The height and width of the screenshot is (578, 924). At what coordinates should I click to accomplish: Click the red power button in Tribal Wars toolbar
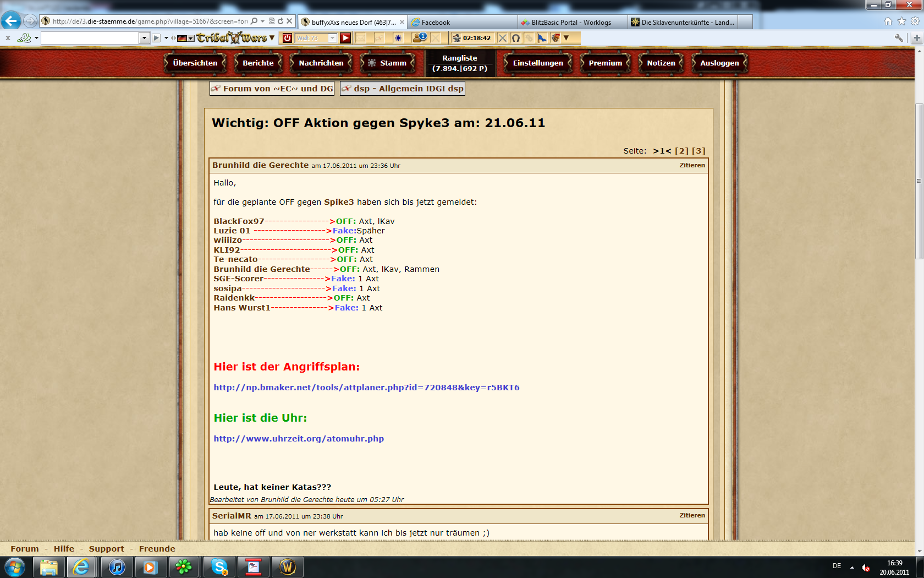[x=287, y=38]
